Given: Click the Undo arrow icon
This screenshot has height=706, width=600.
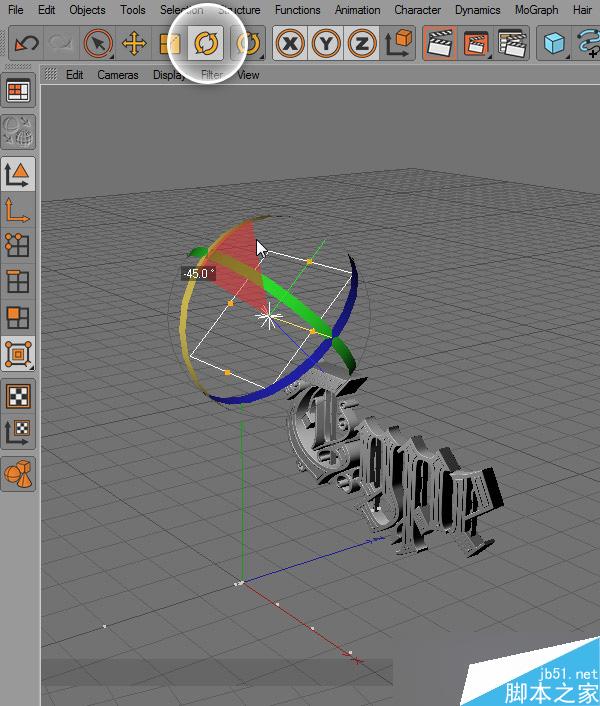Looking at the screenshot, I should 26,44.
